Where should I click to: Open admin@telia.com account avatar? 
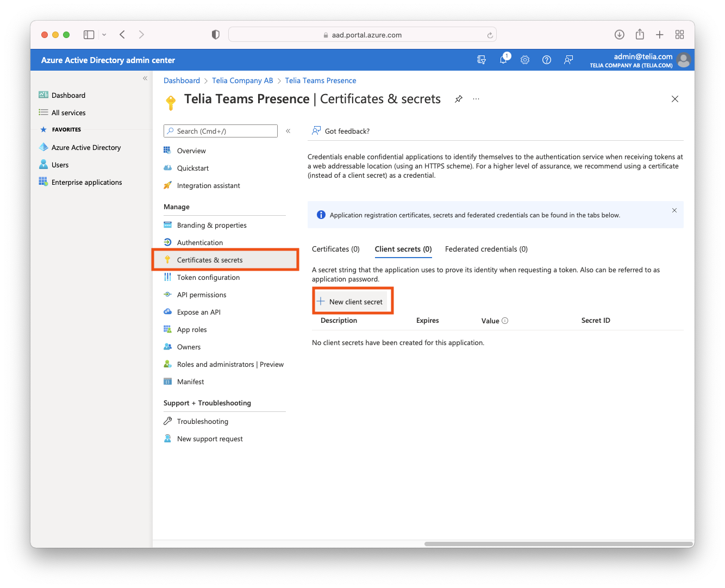click(x=684, y=60)
